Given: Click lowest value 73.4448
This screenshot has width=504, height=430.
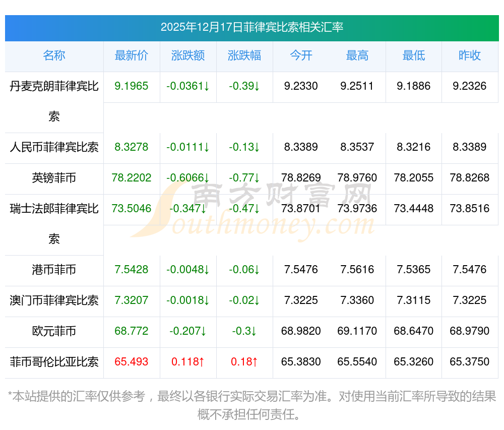Looking at the screenshot, I should 414,209.
